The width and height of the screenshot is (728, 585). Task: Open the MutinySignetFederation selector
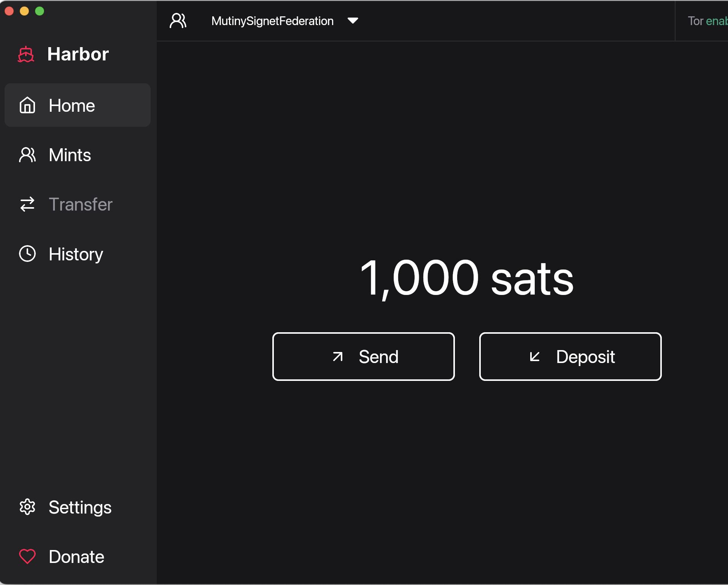[x=272, y=21]
